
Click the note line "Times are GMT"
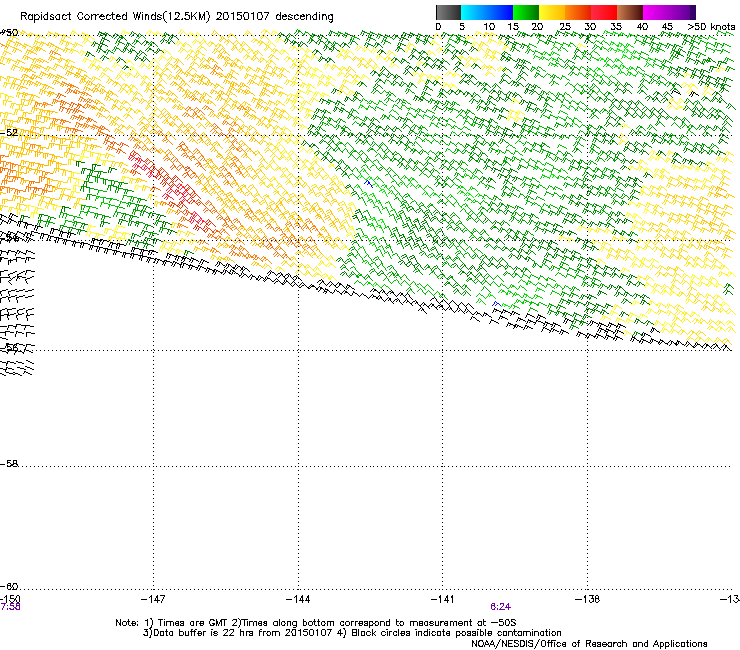pos(192,623)
